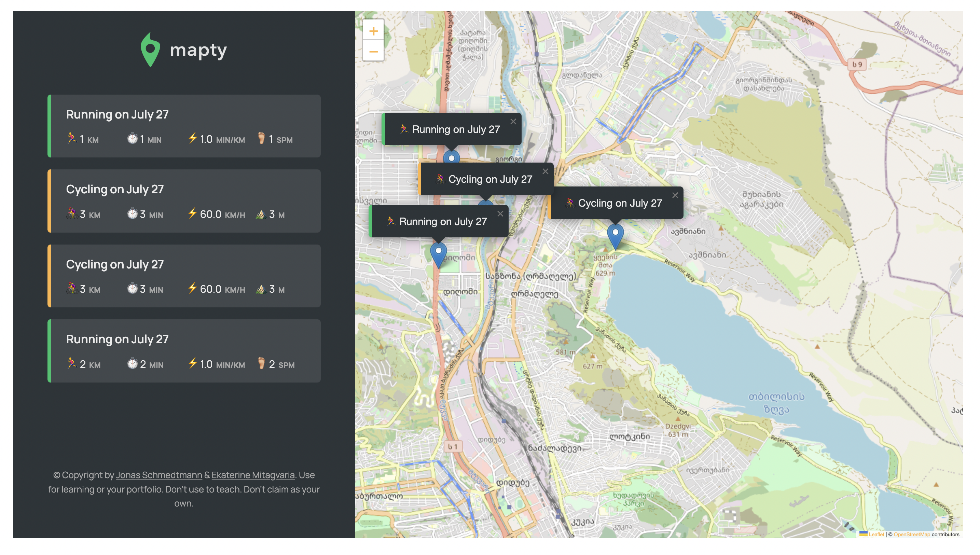Close the lower Running on July 27 popup

coord(500,214)
